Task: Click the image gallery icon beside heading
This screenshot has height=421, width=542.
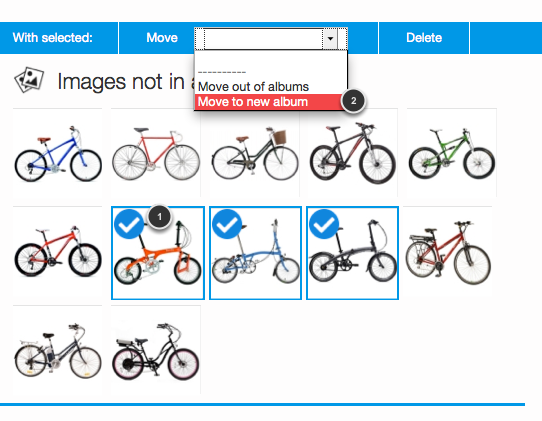Action: (29, 80)
